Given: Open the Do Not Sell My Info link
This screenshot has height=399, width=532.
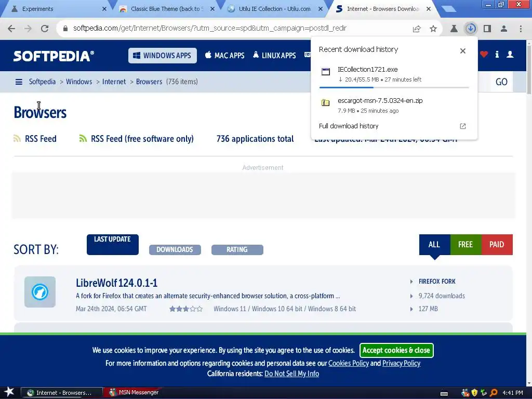Looking at the screenshot, I should tap(292, 374).
